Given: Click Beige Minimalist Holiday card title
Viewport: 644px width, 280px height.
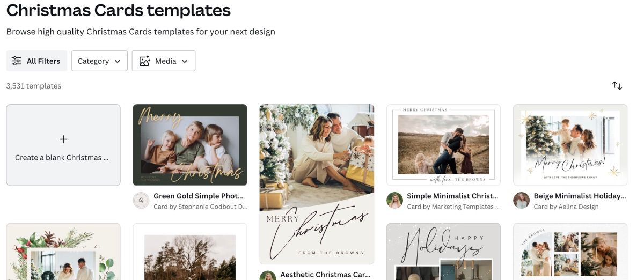Looking at the screenshot, I should coord(580,196).
